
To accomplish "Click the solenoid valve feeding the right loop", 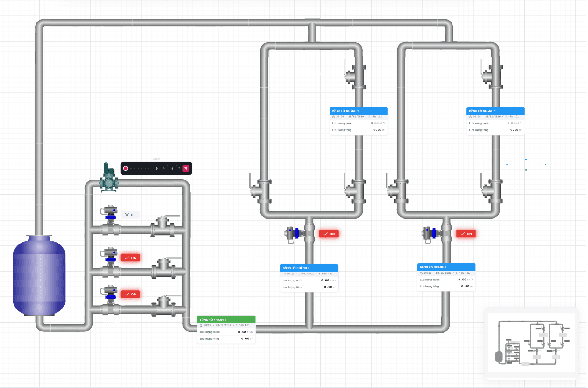I will [x=437, y=233].
